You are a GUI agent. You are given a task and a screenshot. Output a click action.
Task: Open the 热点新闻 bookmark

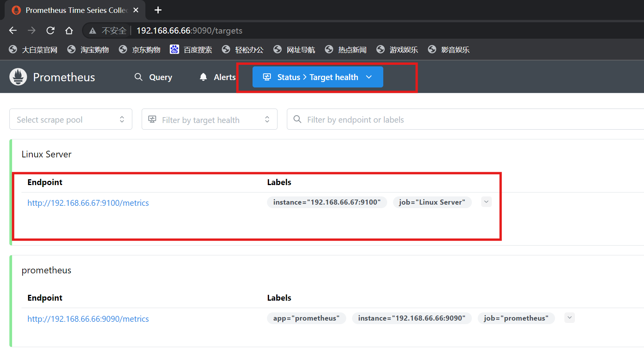346,50
